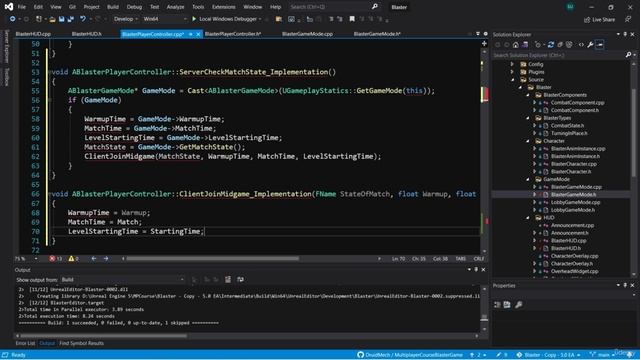The width and height of the screenshot is (640, 360).
Task: Click the warning count triangle icon
Action: click(x=71, y=258)
